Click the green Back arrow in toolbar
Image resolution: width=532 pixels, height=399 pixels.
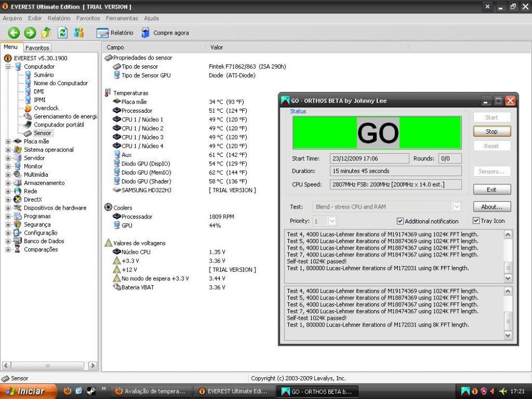(13, 33)
